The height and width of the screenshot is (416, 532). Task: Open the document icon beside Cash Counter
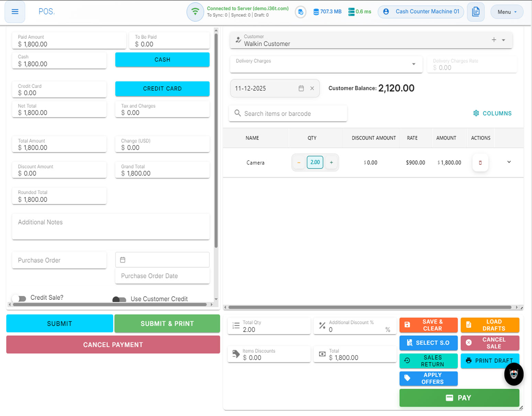(x=476, y=12)
